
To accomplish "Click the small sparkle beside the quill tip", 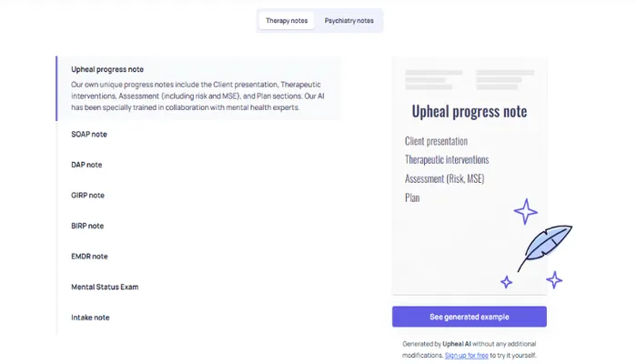I will pyautogui.click(x=506, y=282).
